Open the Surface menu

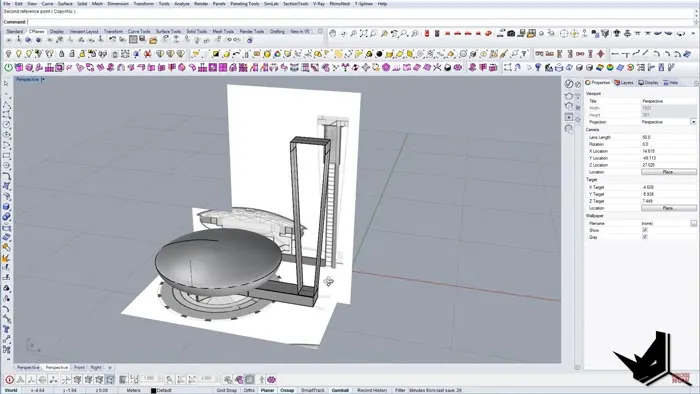tap(65, 4)
